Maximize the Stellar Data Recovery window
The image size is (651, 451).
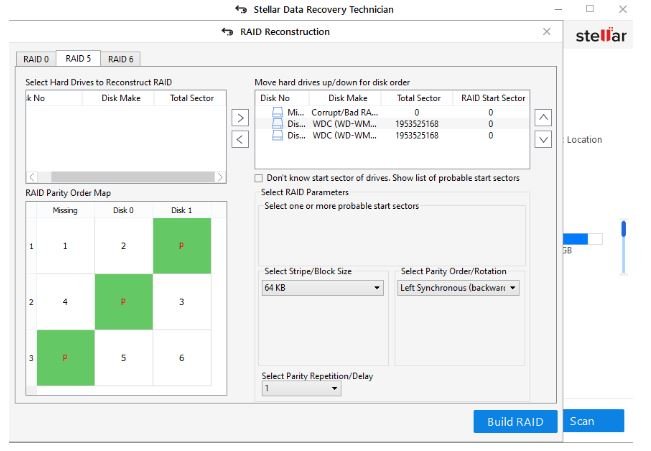click(x=590, y=9)
